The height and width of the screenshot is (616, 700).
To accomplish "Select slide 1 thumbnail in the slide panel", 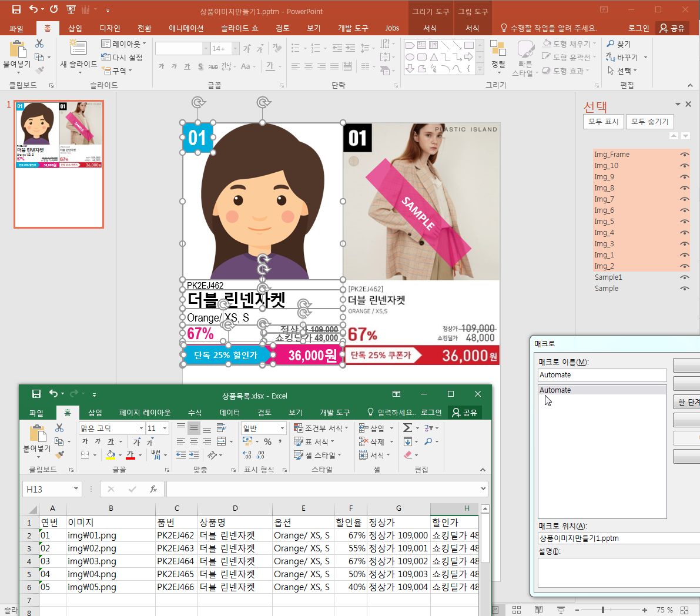I will 59,164.
